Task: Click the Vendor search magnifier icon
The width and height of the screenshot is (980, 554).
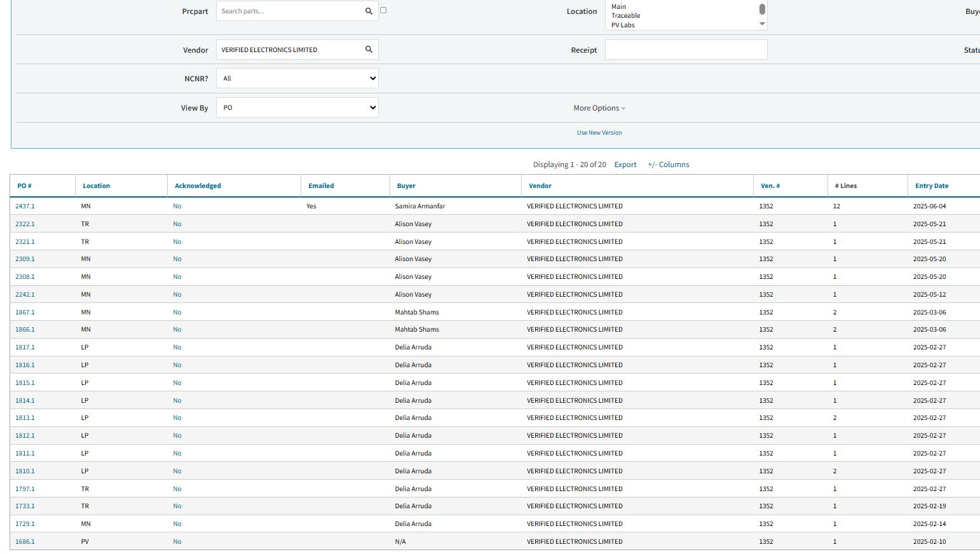Action: click(369, 50)
